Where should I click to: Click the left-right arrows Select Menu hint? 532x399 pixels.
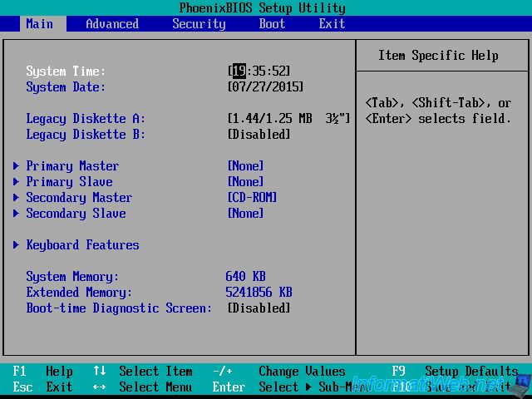(143, 387)
